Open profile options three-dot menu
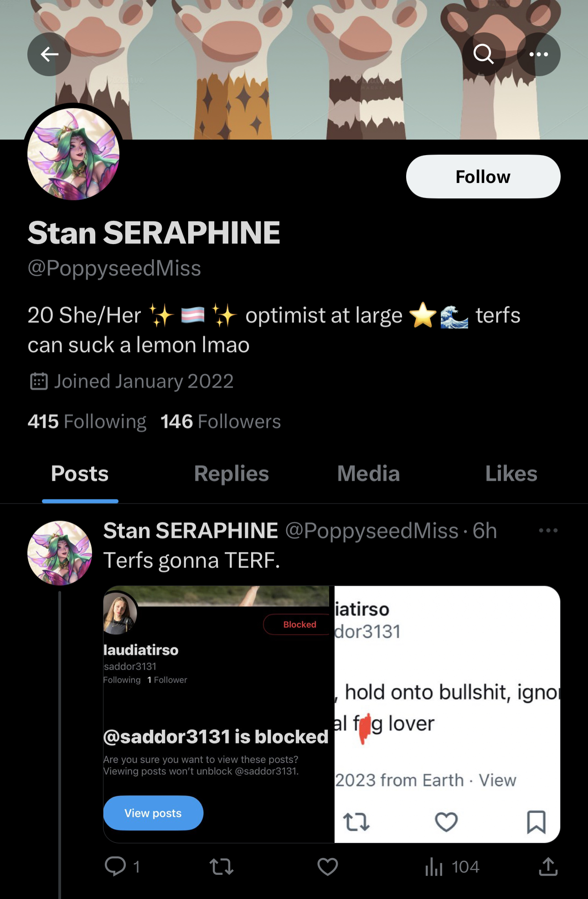588x899 pixels. pos(539,54)
